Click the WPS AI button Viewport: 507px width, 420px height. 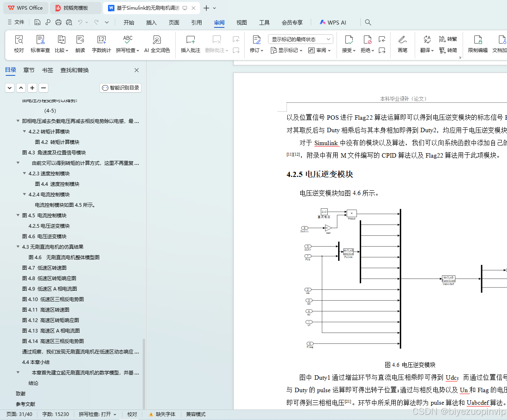tap(333, 22)
